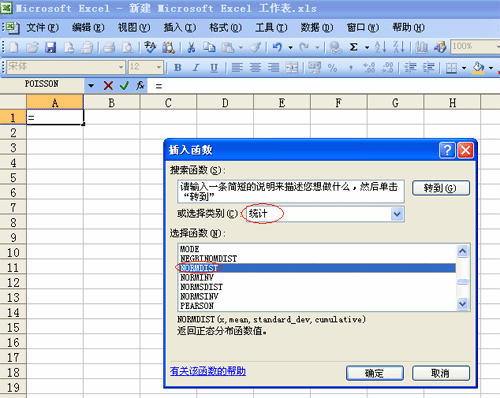Click the Undo arrow icon
Image resolution: width=500 pixels, height=398 pixels.
277,47
